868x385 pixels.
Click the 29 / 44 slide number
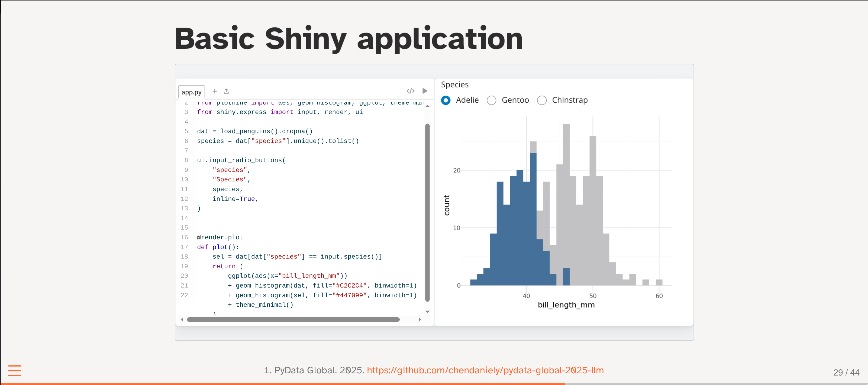(x=846, y=372)
